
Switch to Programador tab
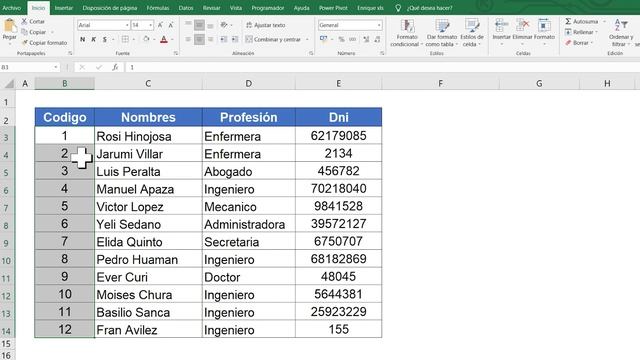click(267, 8)
